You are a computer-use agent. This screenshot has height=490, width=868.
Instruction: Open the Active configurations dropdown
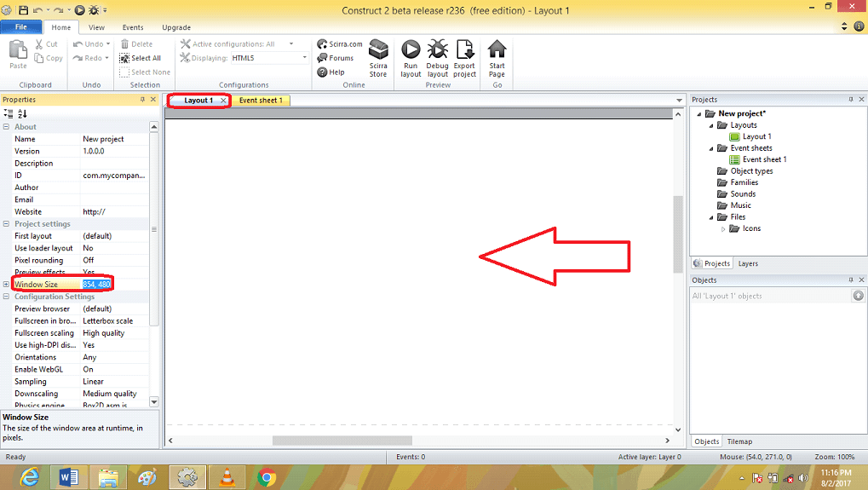pos(291,43)
